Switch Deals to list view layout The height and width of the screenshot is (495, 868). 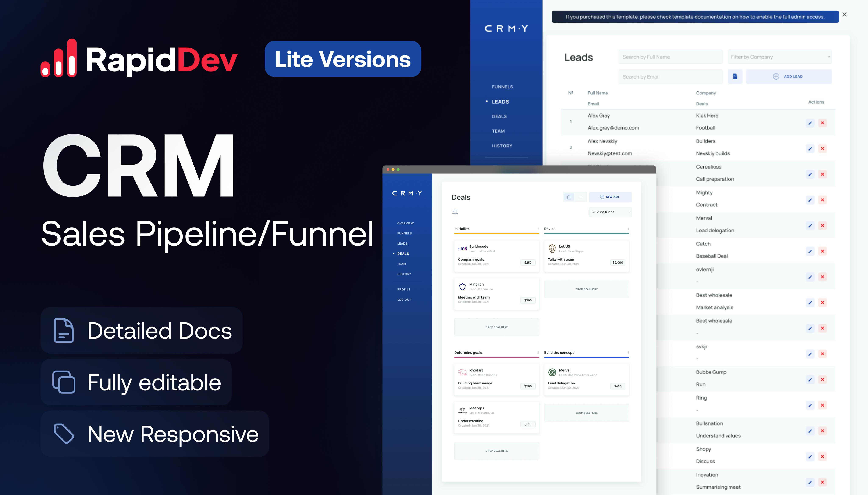pyautogui.click(x=580, y=197)
